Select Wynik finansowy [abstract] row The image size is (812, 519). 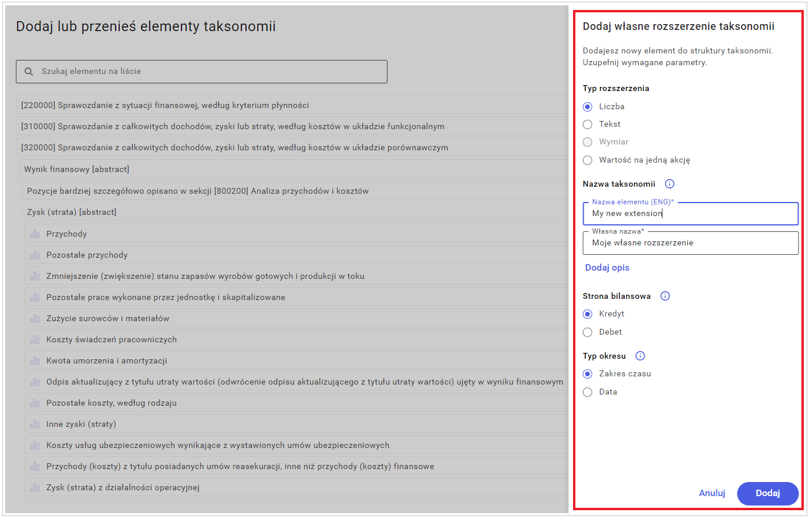(x=294, y=170)
